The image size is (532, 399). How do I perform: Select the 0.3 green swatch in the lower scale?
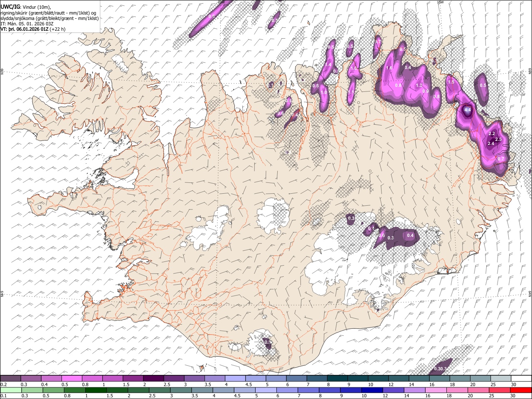[x=32, y=390]
